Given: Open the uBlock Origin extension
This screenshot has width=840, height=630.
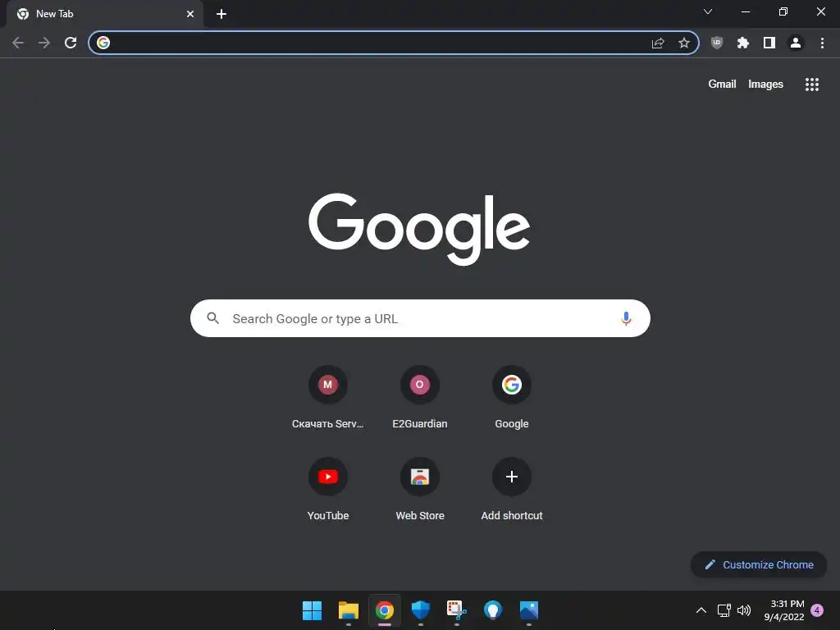Looking at the screenshot, I should [717, 43].
